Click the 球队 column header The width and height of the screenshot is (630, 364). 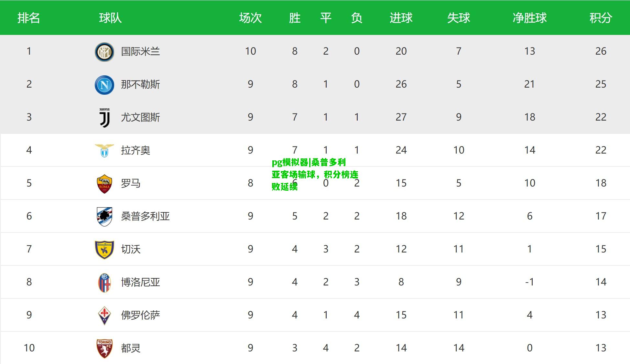point(110,18)
